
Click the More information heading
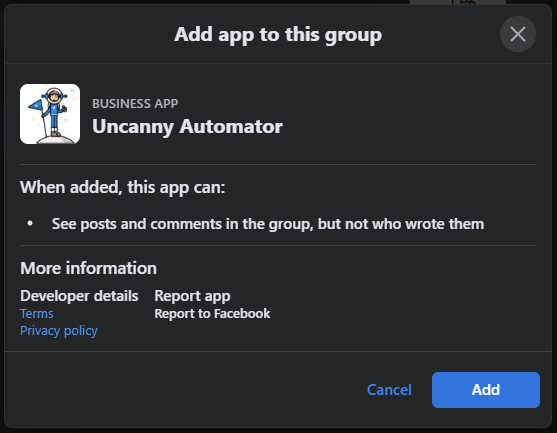88,268
